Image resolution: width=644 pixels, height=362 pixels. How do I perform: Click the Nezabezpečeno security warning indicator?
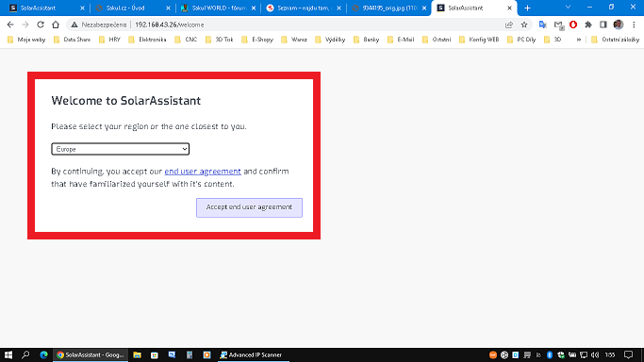(x=99, y=25)
